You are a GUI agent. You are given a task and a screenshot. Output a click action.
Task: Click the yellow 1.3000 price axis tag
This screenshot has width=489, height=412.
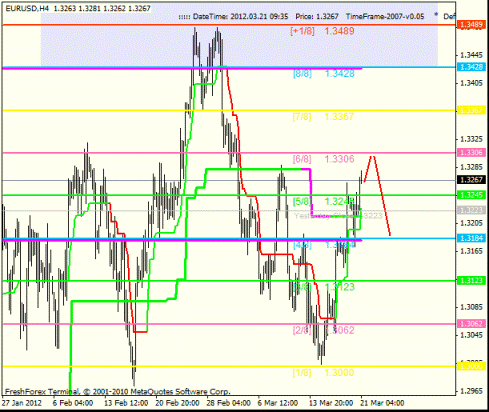[x=471, y=366]
